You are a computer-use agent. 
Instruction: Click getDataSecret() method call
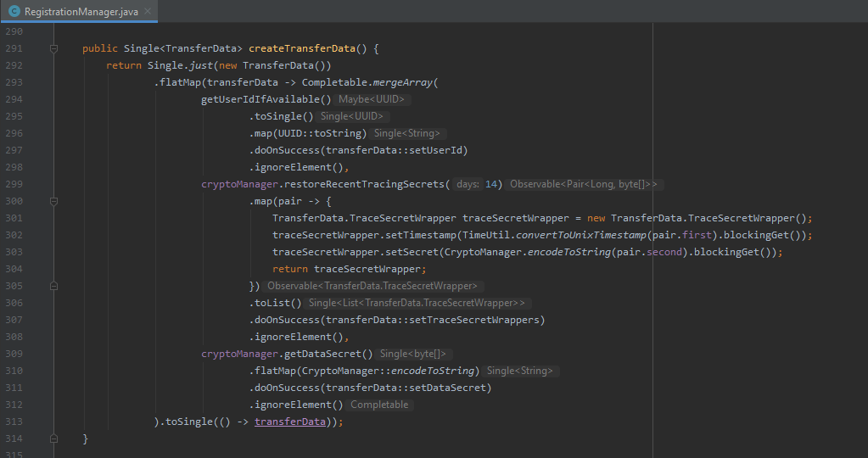click(328, 354)
